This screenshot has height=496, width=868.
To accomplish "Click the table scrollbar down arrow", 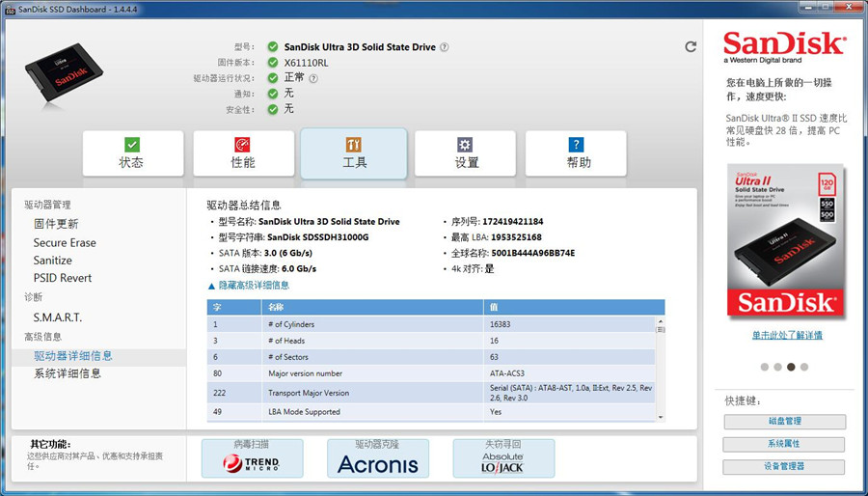I will tap(661, 416).
